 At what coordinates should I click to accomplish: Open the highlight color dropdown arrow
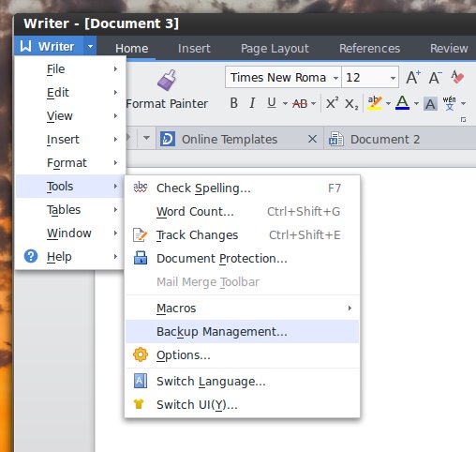coord(388,103)
